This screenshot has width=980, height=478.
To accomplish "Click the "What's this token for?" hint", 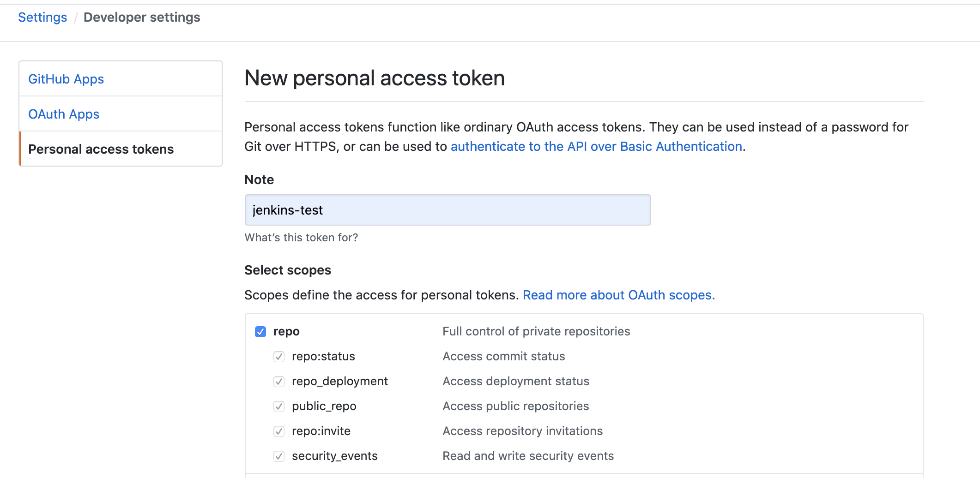I will (x=301, y=238).
